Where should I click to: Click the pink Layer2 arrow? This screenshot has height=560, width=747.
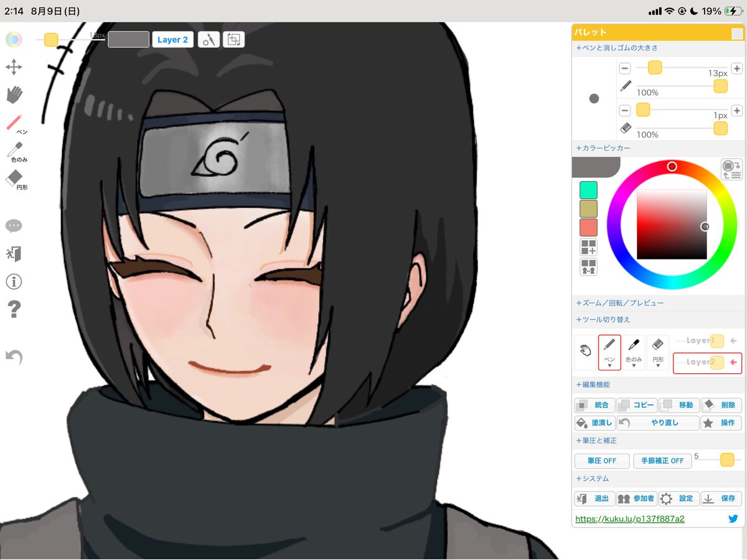coord(733,362)
